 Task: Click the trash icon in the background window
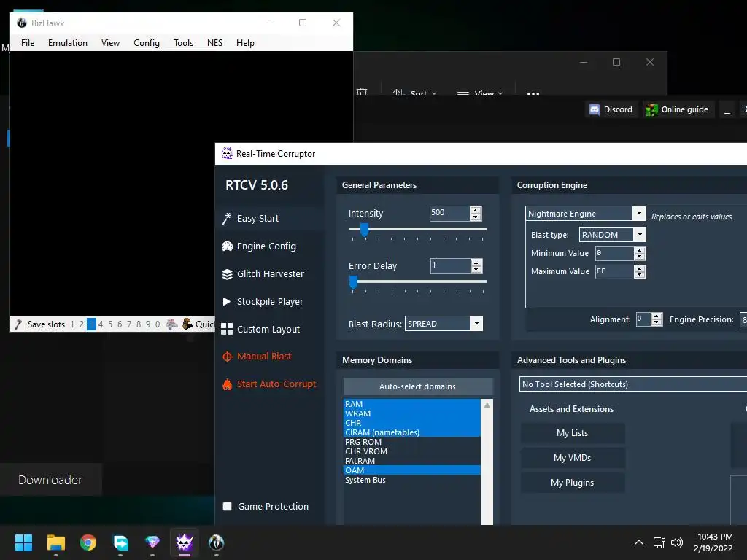362,91
